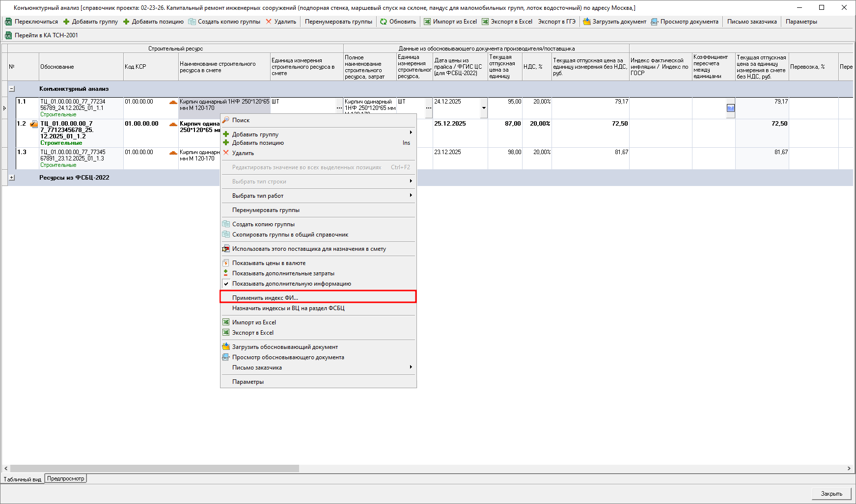The image size is (856, 504).
Task: Choose Назначить индексы и ВЦ на раздел ФСБЦ
Action: [x=318, y=308]
